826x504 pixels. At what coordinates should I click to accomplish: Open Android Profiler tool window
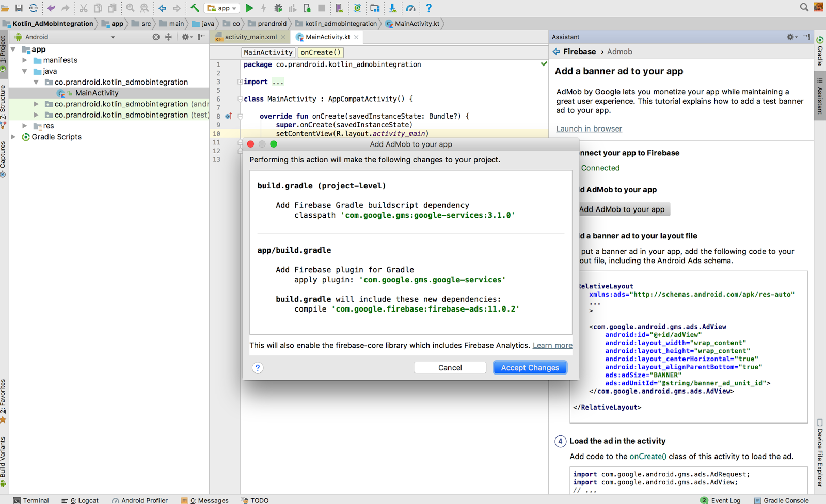coord(139,500)
